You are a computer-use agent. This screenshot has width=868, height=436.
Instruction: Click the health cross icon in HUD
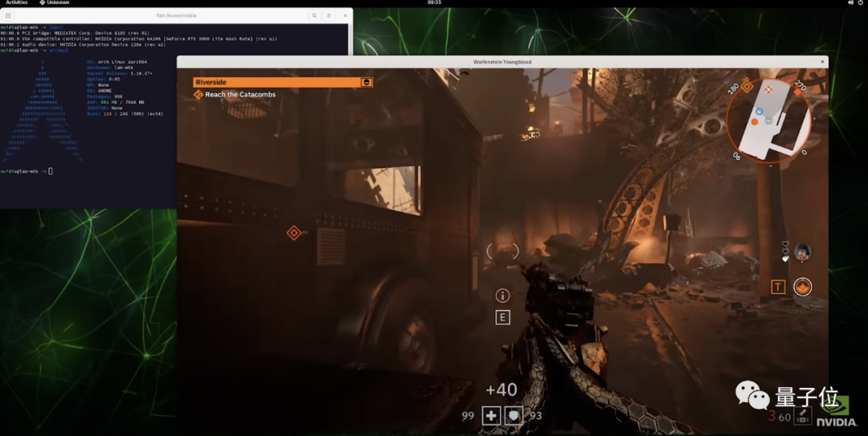(491, 415)
